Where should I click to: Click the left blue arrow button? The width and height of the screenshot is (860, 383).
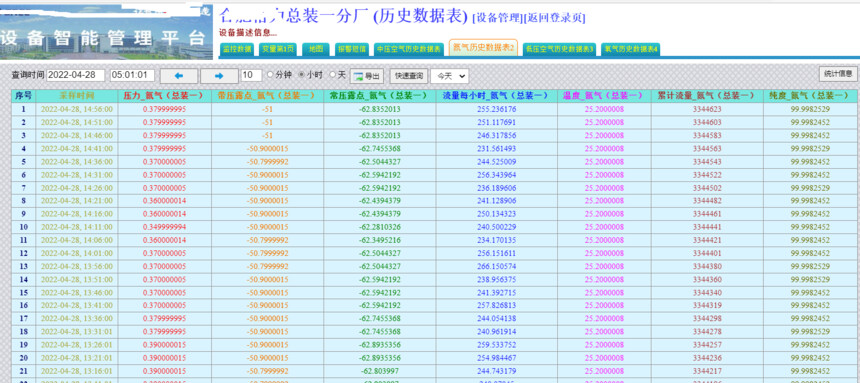point(178,76)
